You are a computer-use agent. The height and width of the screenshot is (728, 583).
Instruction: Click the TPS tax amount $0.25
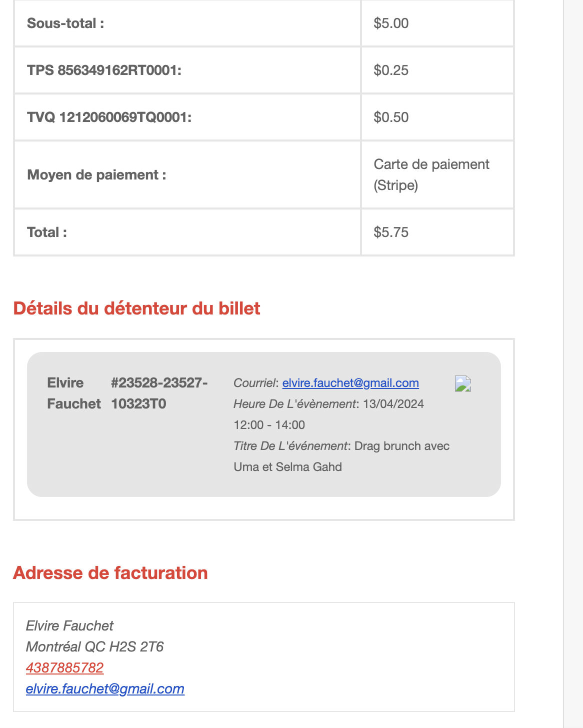coord(391,70)
